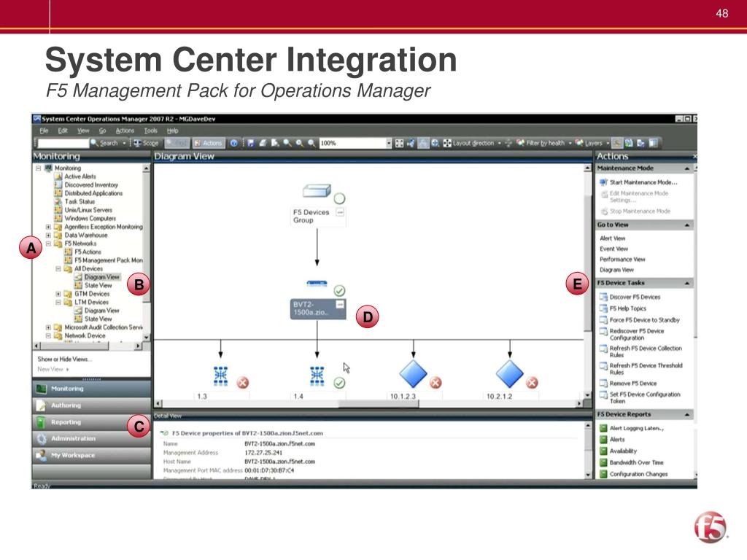Click the navigation tree vertical scrollbar
Viewport: 747px width, 560px height.
pyautogui.click(x=146, y=252)
